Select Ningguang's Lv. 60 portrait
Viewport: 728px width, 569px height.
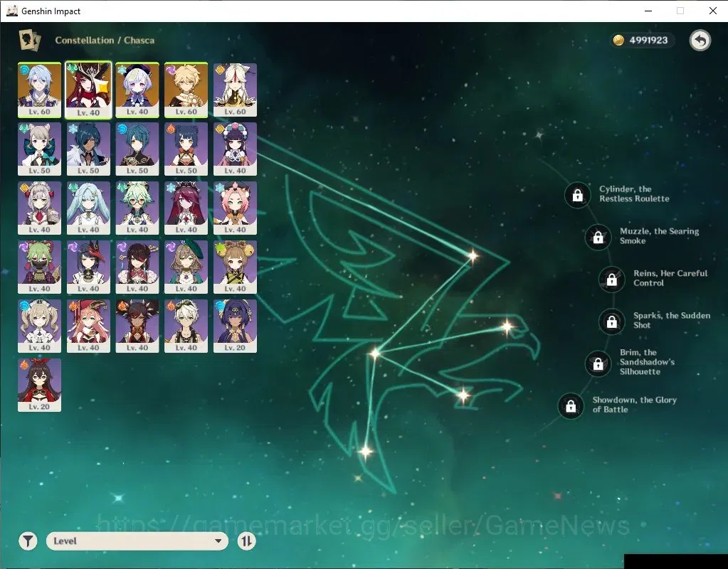pyautogui.click(x=235, y=90)
